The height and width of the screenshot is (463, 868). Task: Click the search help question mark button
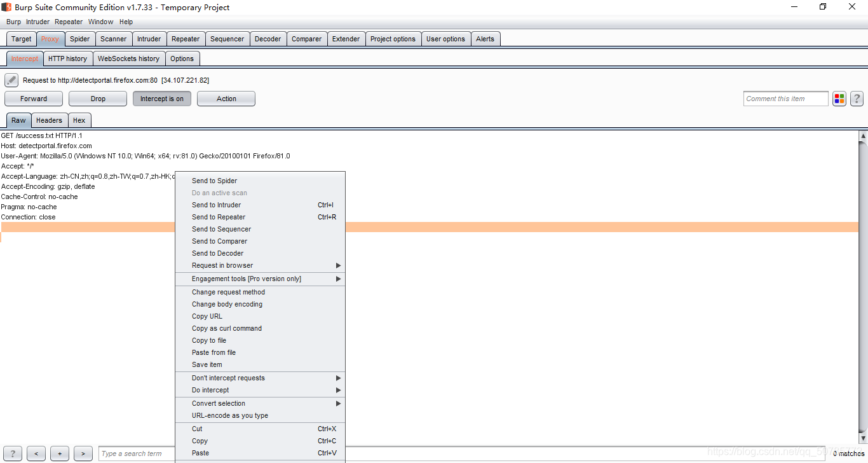point(12,453)
